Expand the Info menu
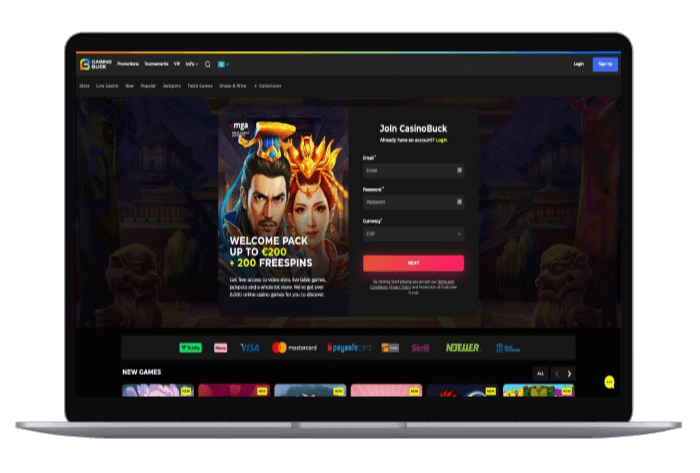Image resolution: width=700 pixels, height=473 pixels. pos(192,64)
